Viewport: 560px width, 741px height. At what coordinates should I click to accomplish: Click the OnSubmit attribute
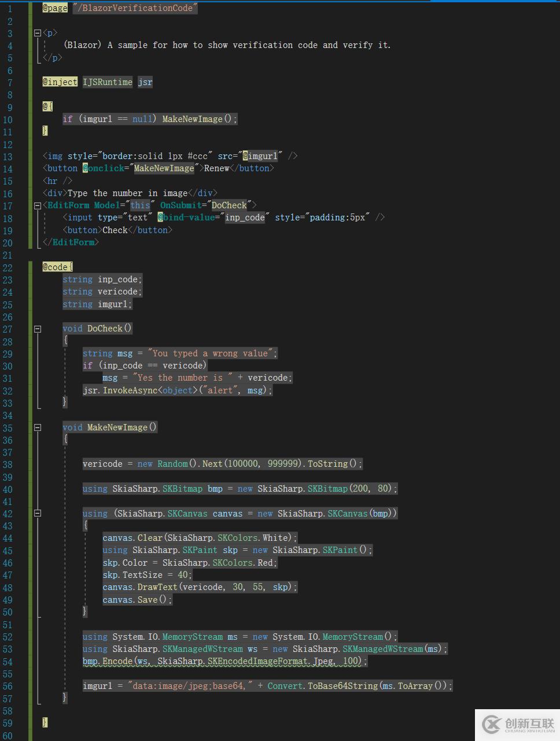(180, 205)
